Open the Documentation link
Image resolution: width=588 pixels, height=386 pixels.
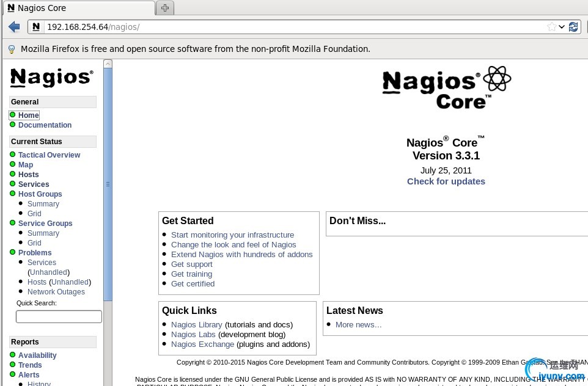pyautogui.click(x=45, y=125)
